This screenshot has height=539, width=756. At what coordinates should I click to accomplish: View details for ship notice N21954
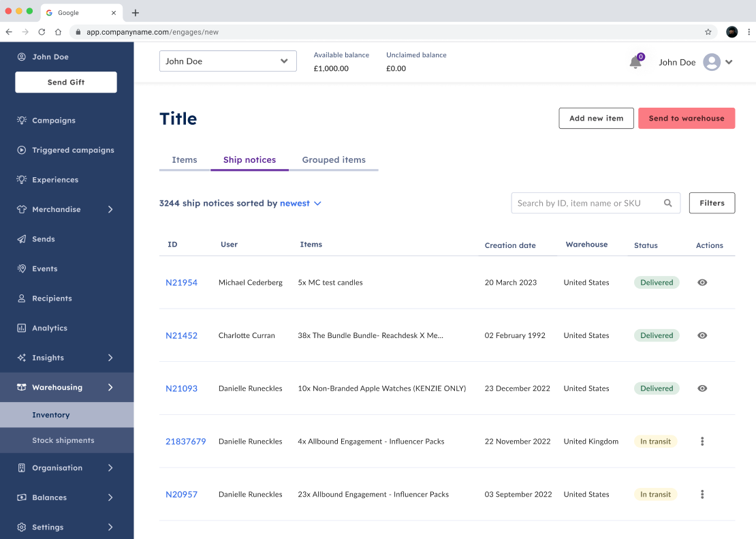tap(702, 282)
